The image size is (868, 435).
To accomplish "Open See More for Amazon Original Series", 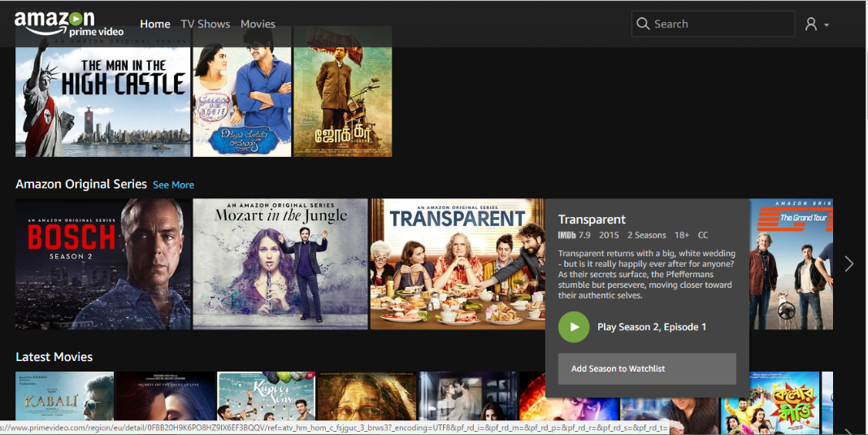I will tap(173, 185).
